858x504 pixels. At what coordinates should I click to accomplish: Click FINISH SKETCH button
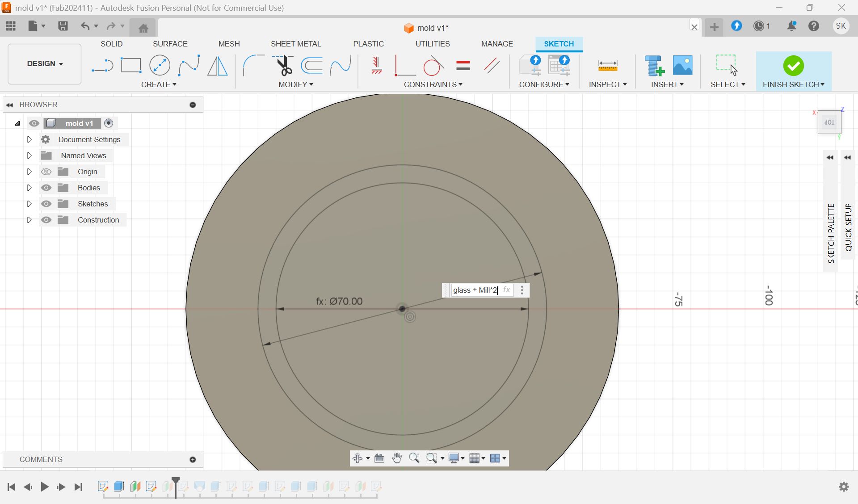point(794,71)
